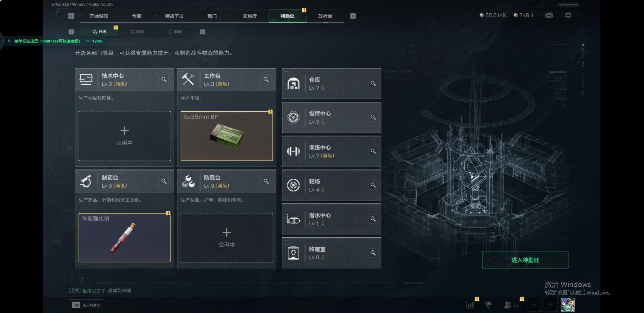Collect the 体能强化剂 syringe item
The width and height of the screenshot is (644, 313).
click(124, 238)
